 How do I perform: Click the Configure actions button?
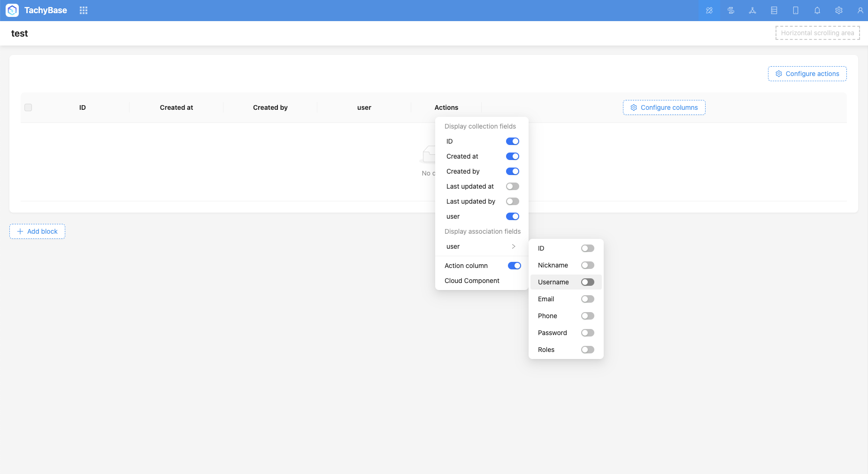point(807,74)
